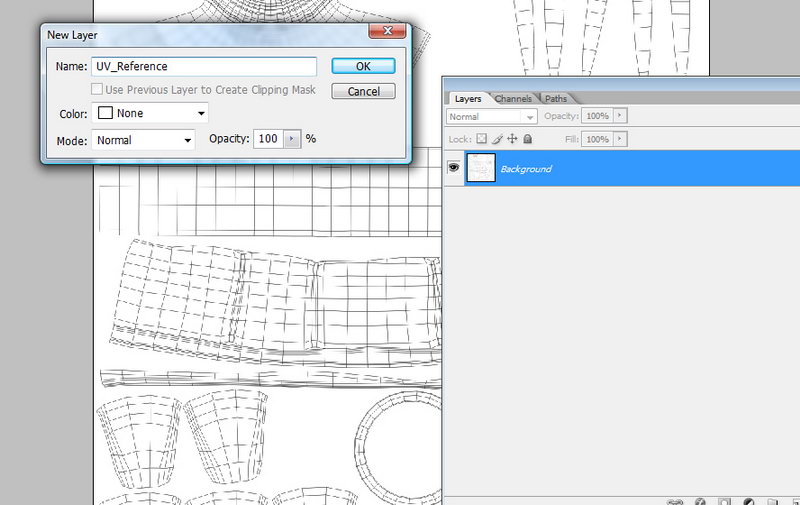800x505 pixels.
Task: Toggle lock image pixels brush icon
Action: [x=496, y=139]
